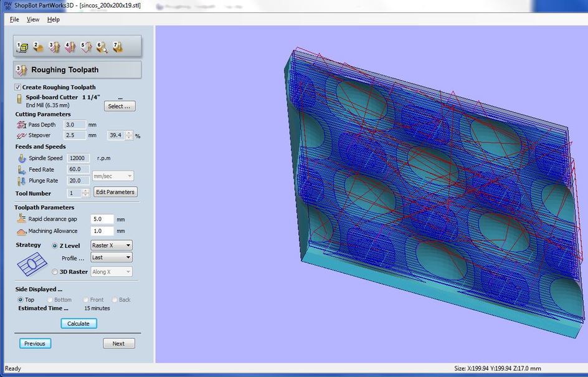Screen dimensions: 588x377
Task: Click the 'End Mill (6.35 mm)' text
Action: click(47, 105)
